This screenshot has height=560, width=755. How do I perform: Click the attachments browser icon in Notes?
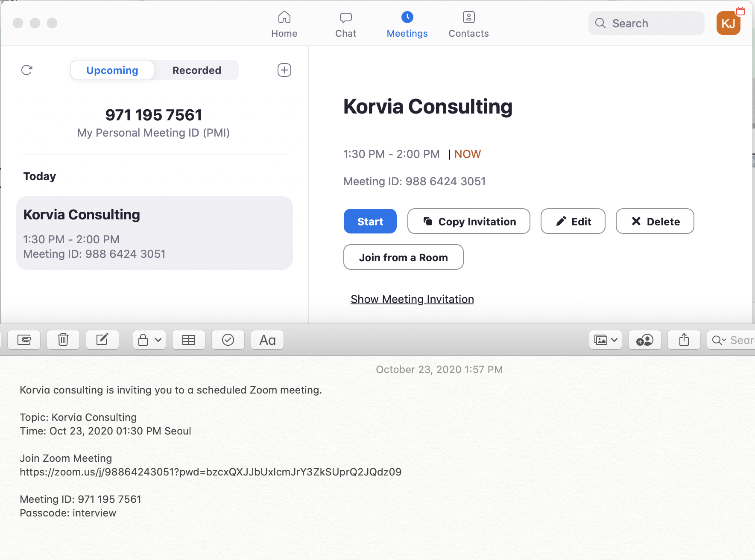point(24,340)
